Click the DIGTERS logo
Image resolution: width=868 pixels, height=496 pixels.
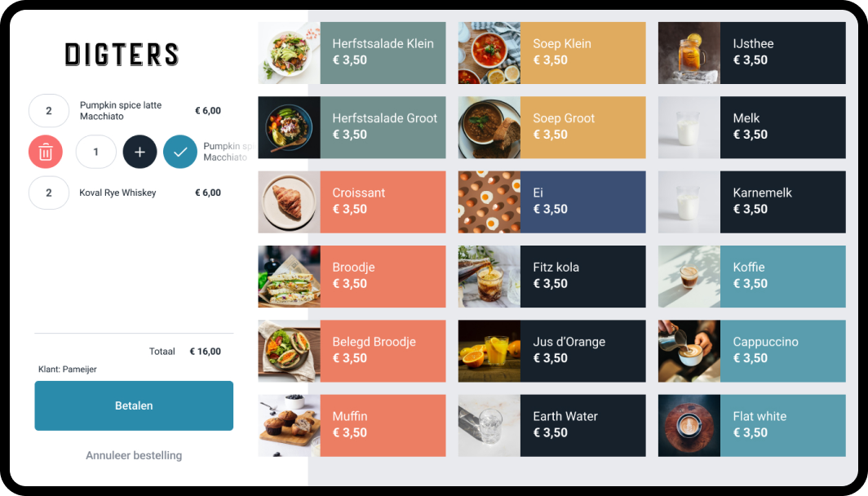coord(122,54)
